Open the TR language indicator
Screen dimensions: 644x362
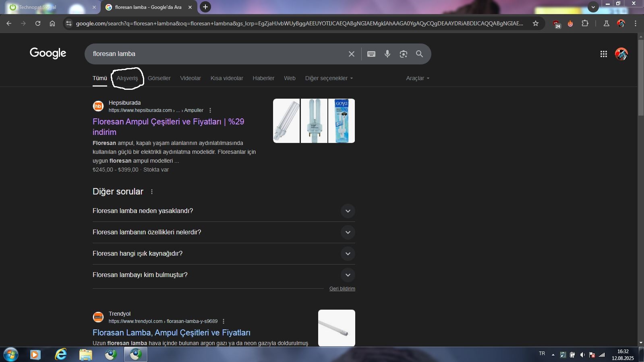click(542, 354)
